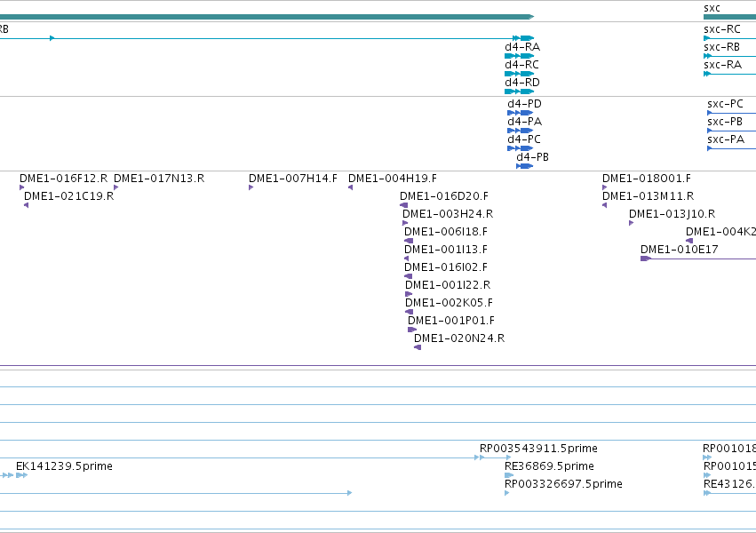This screenshot has width=756, height=533.
Task: Click the d4-PB blue arrow glyph
Action: coord(524,166)
